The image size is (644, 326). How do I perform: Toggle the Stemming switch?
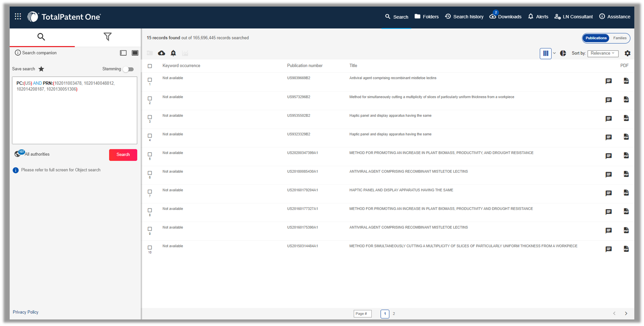(x=128, y=69)
